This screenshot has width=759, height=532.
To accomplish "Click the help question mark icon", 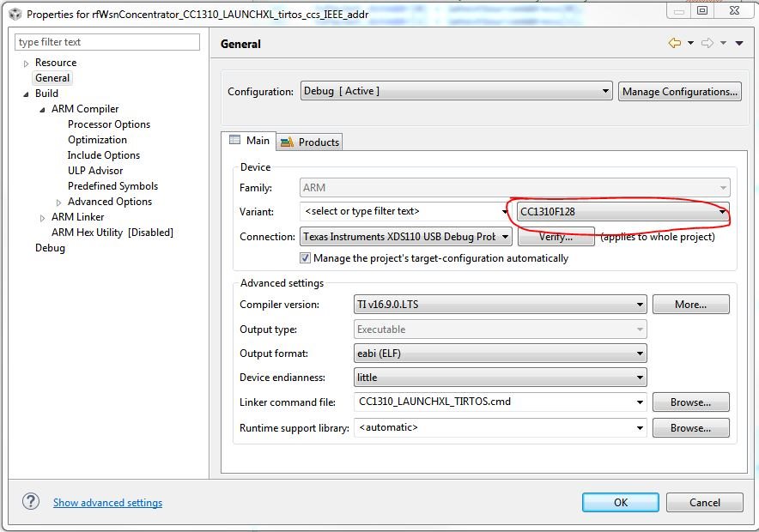I will click(x=31, y=501).
